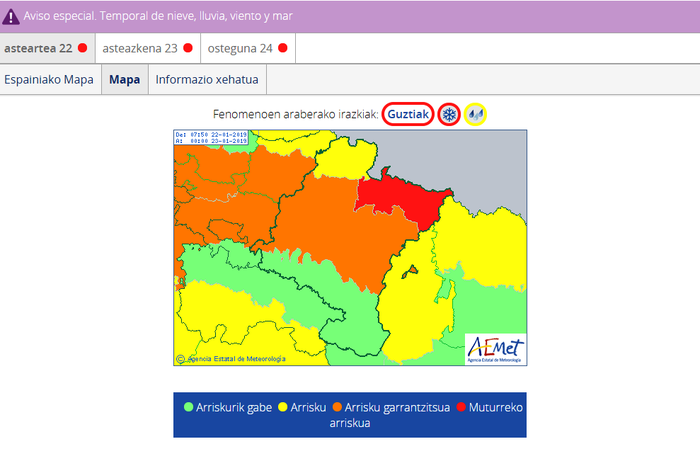Open the Informazio xehatua tab

pyautogui.click(x=207, y=80)
